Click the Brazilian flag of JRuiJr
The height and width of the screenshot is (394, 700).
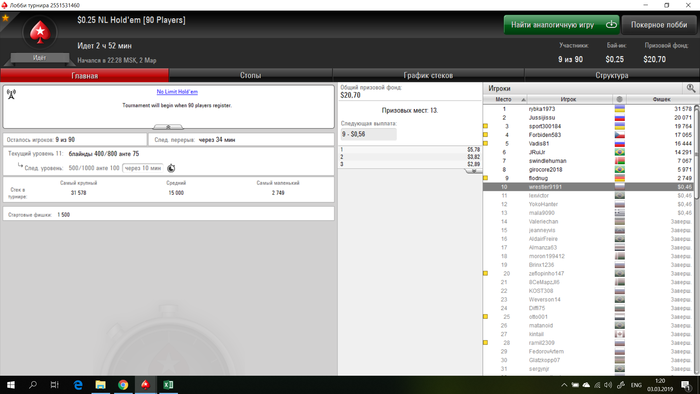[619, 152]
